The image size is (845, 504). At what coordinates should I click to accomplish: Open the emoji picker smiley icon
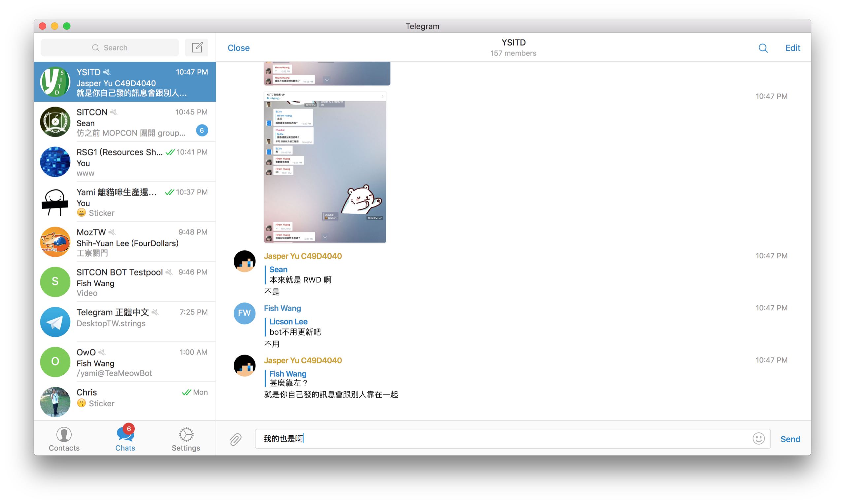pos(759,438)
